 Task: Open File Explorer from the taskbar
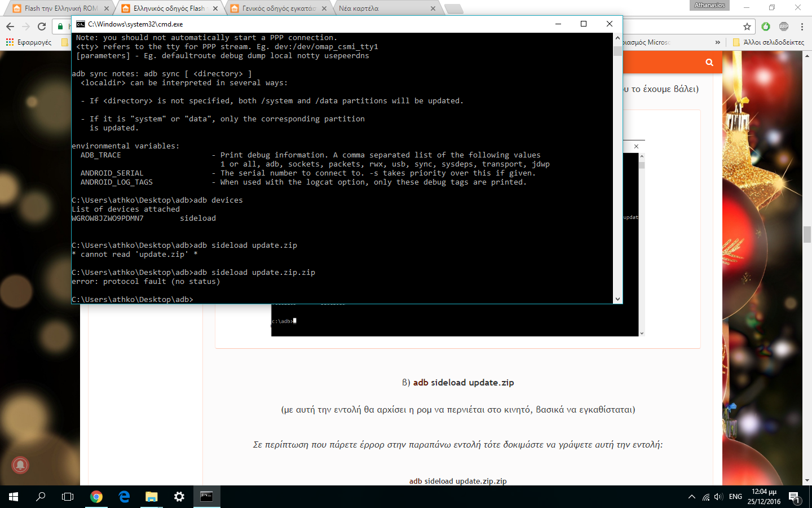click(x=152, y=497)
